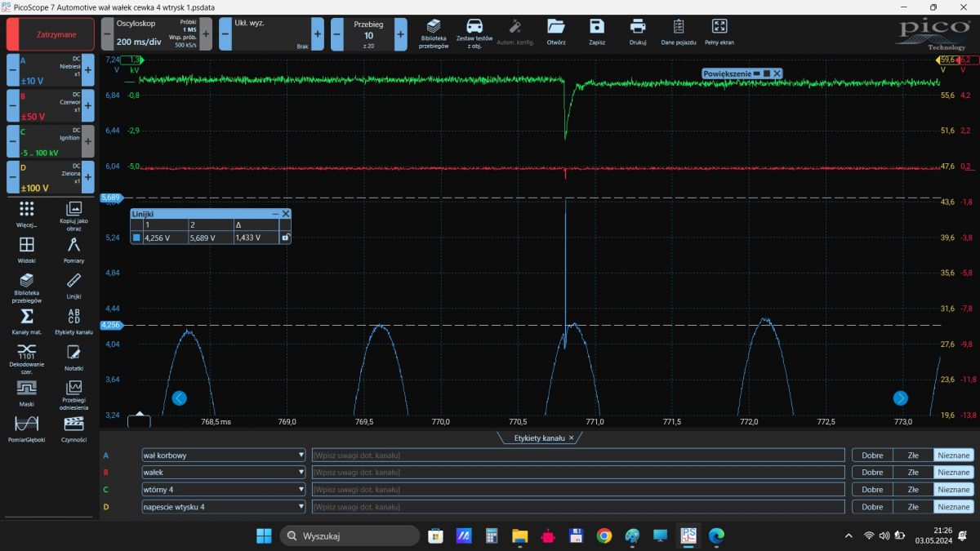The height and width of the screenshot is (551, 980).
Task: Open the Więcej... menu
Action: click(x=26, y=214)
